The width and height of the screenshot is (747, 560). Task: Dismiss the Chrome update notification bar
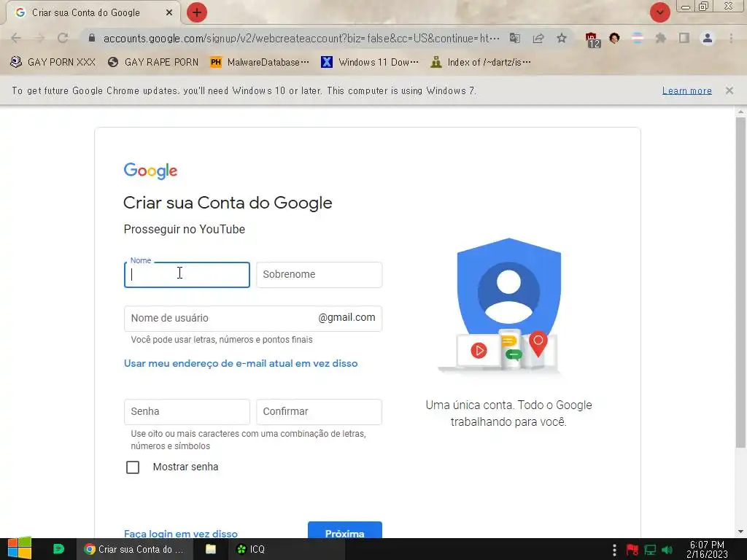click(x=729, y=90)
